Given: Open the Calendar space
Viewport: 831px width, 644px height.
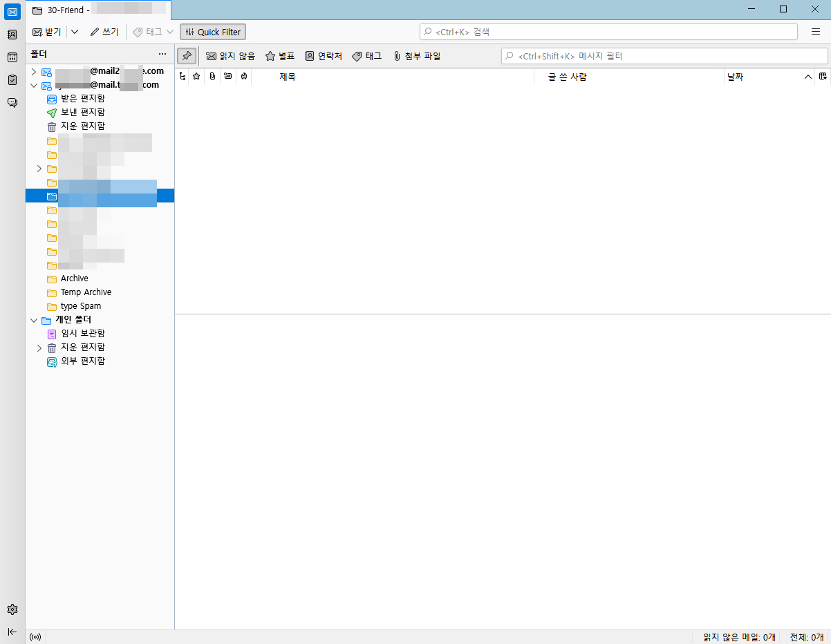Looking at the screenshot, I should (12, 57).
